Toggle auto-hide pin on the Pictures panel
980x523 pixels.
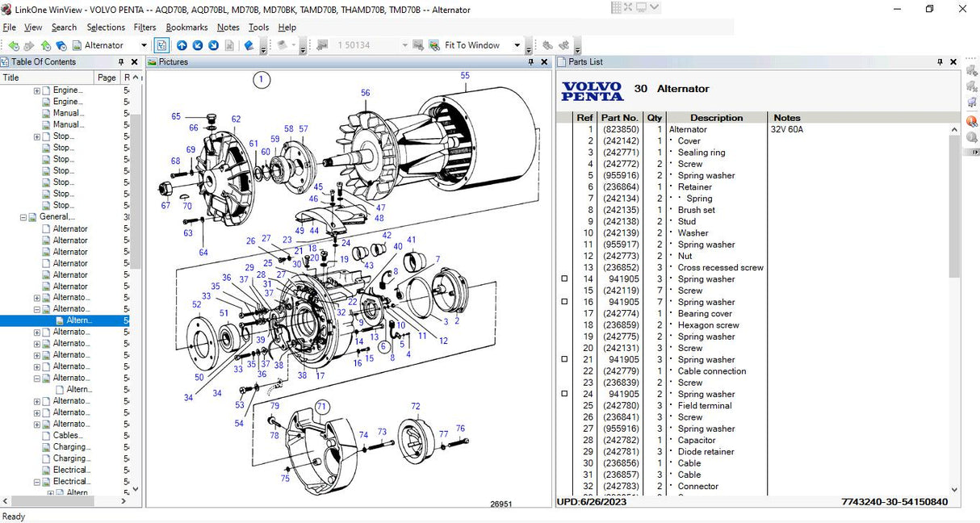(530, 61)
